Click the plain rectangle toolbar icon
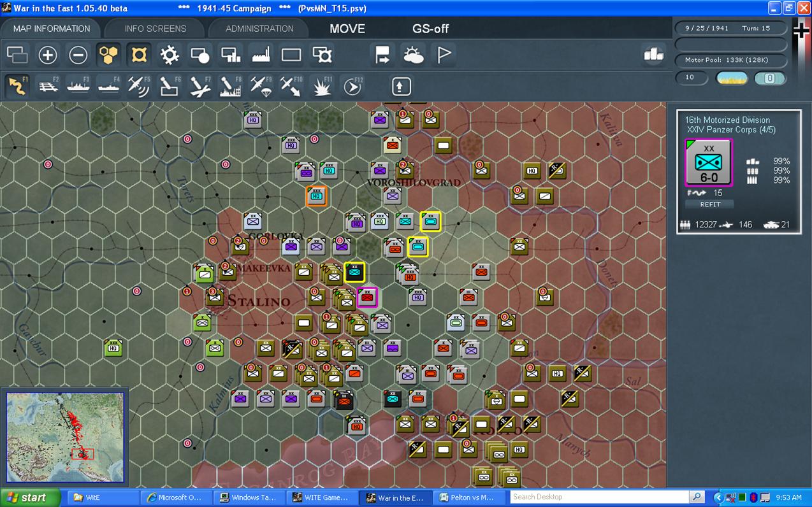 coord(291,55)
